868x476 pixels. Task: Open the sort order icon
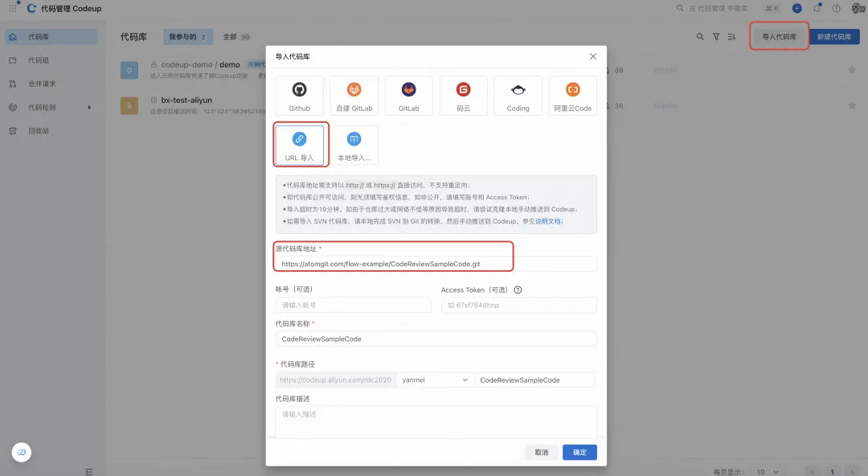tap(731, 36)
